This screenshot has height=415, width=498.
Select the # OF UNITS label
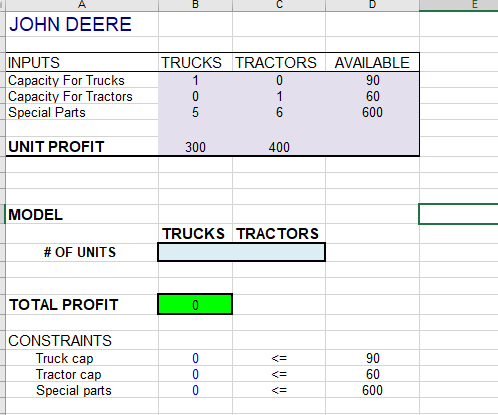tap(80, 252)
